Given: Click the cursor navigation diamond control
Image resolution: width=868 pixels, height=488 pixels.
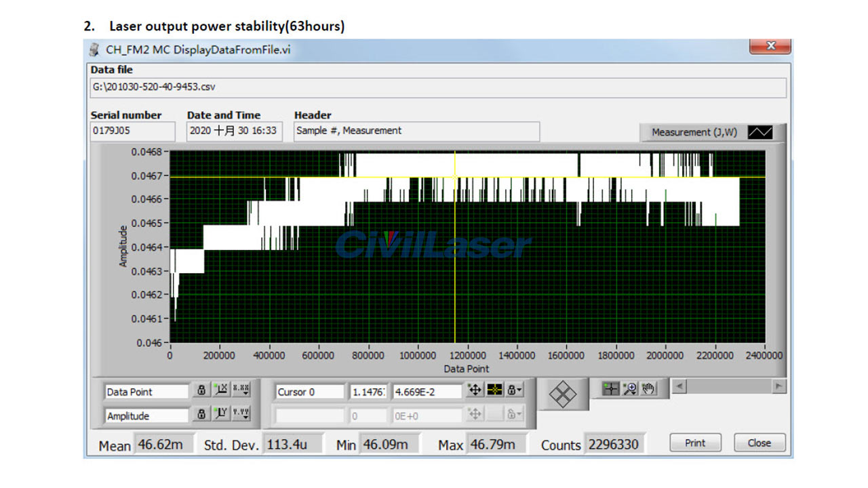Looking at the screenshot, I should 563,394.
